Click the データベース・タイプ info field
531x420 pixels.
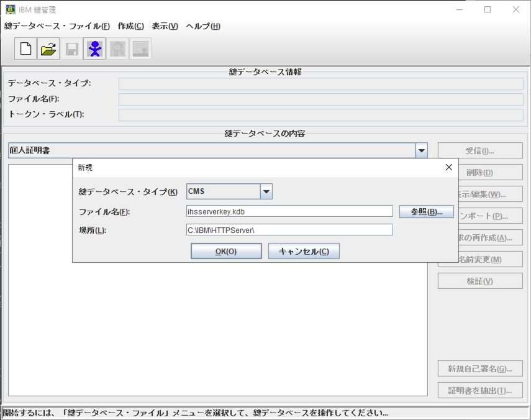click(320, 84)
